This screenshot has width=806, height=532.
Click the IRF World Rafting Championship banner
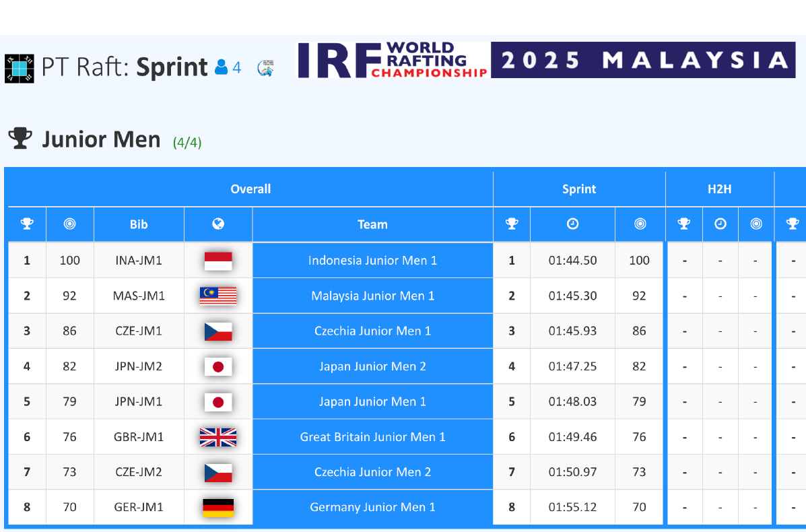(546, 61)
